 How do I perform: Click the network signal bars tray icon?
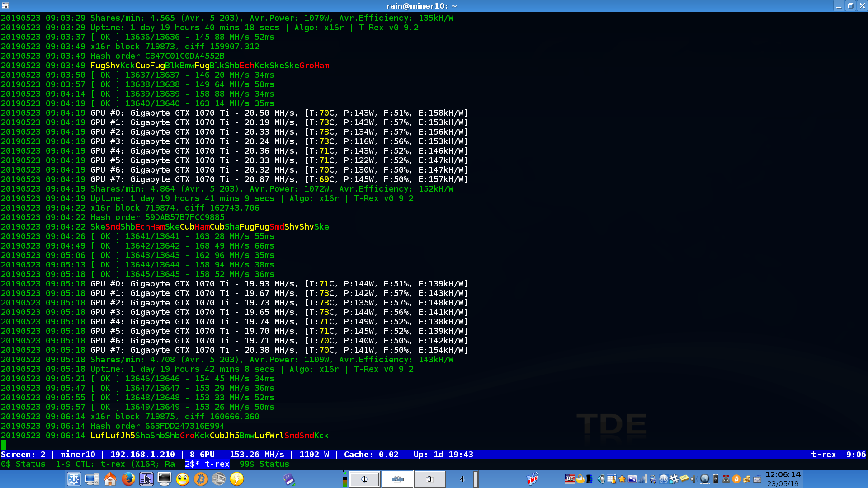tap(642, 479)
